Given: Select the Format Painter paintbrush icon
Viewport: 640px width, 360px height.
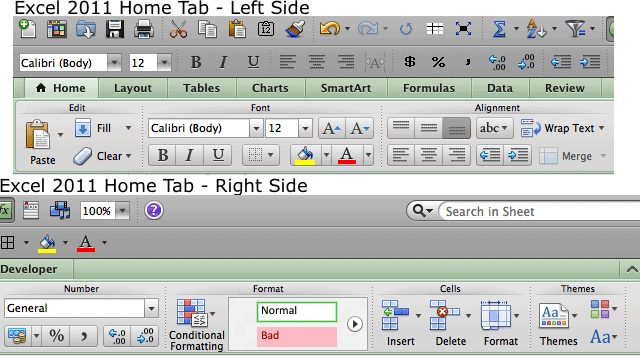Looking at the screenshot, I should (295, 29).
